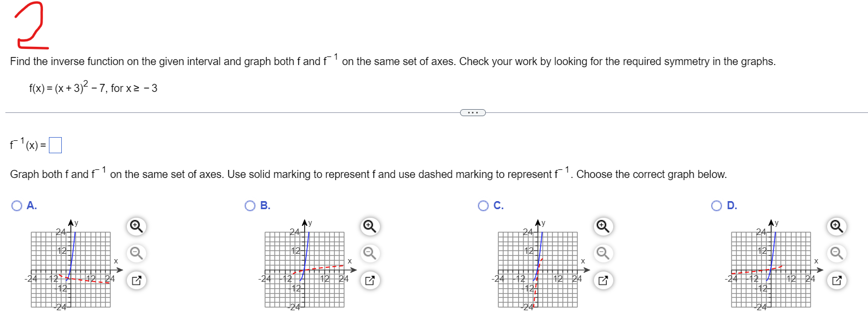
Task: Select answer choice B radio button
Action: coord(250,205)
